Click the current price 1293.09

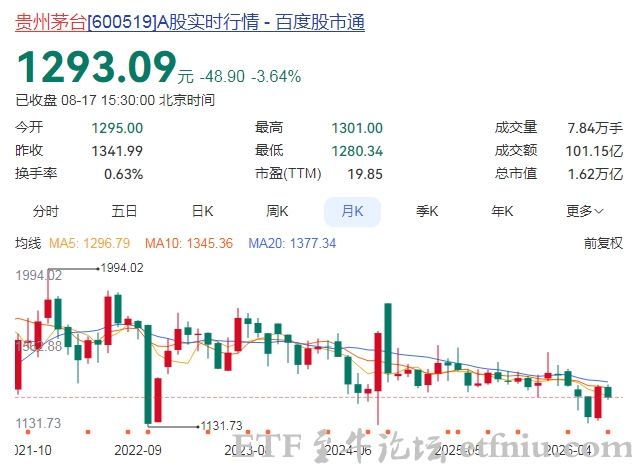pos(97,67)
